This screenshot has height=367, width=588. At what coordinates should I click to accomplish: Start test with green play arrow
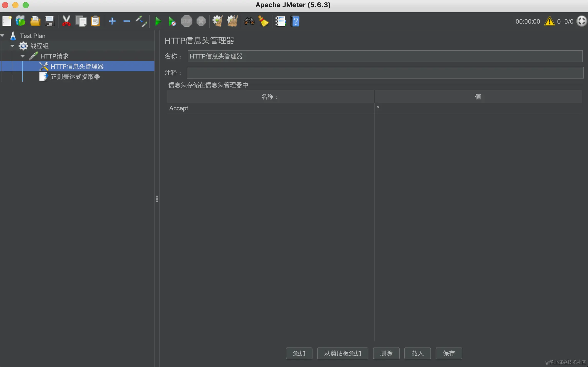(x=158, y=21)
